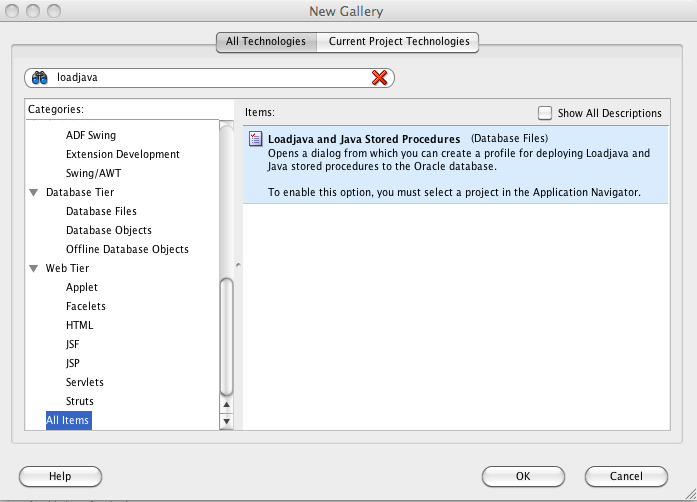Select Offline Database Objects category
Screen dimensions: 697x502
point(127,249)
